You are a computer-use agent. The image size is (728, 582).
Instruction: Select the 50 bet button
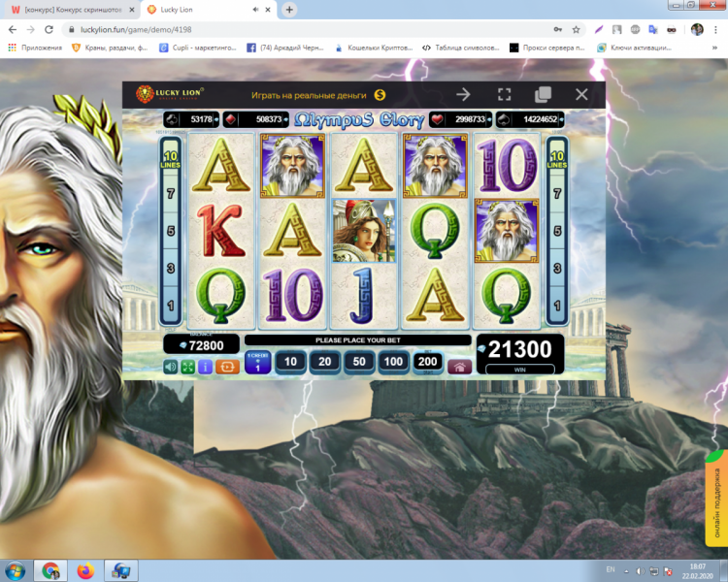coord(358,363)
